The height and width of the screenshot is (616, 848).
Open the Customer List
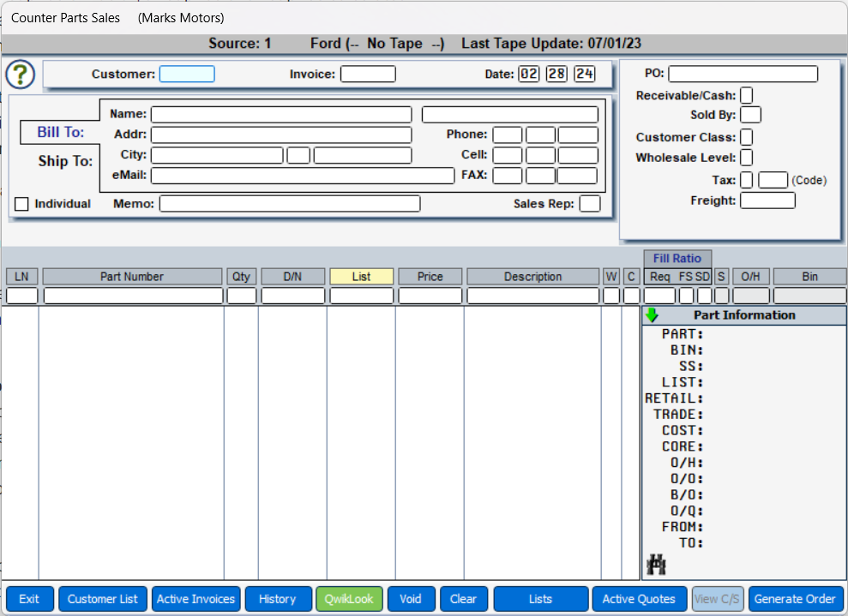102,599
